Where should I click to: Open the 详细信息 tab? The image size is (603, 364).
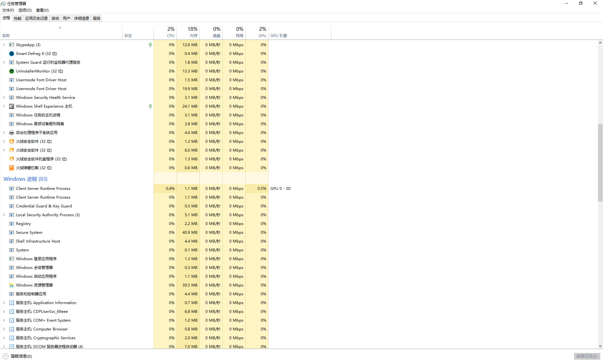81,19
